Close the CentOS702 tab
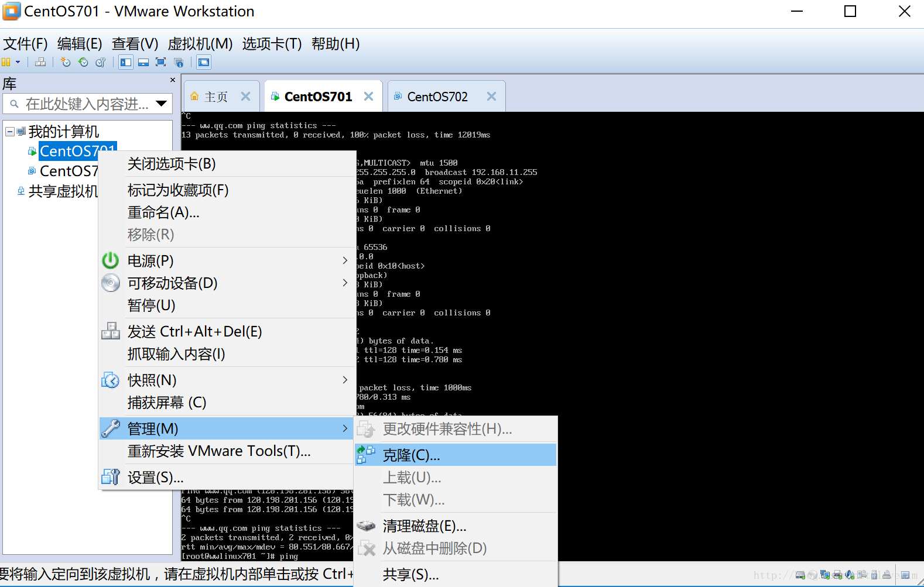The height and width of the screenshot is (587, 924). click(491, 97)
